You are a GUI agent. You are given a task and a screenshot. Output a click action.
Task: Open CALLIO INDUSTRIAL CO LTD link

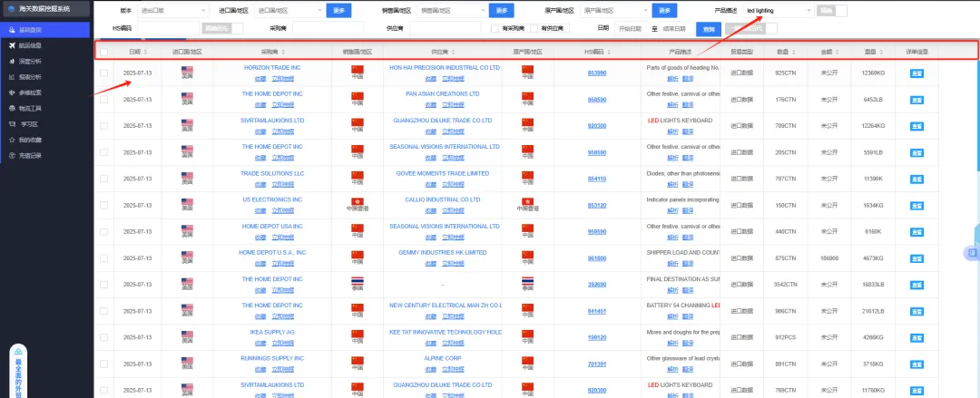click(443, 199)
